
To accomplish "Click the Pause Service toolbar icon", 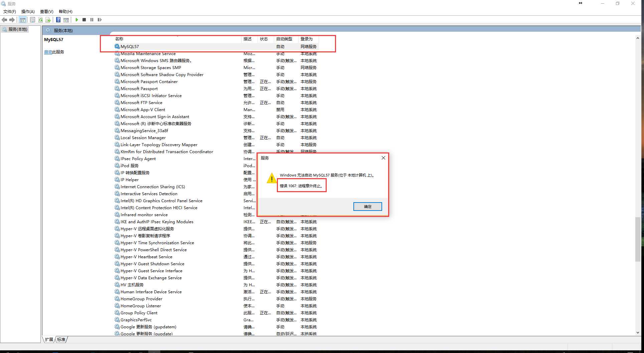I will pyautogui.click(x=92, y=20).
